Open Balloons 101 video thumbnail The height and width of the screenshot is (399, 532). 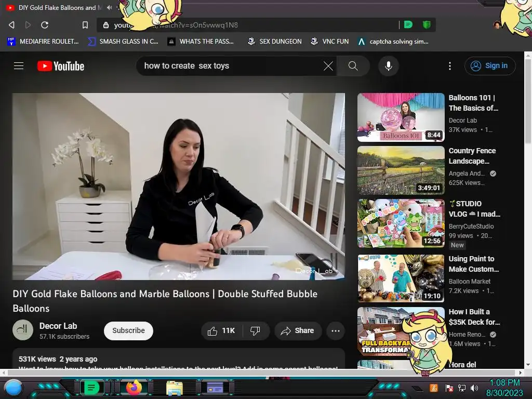point(401,117)
